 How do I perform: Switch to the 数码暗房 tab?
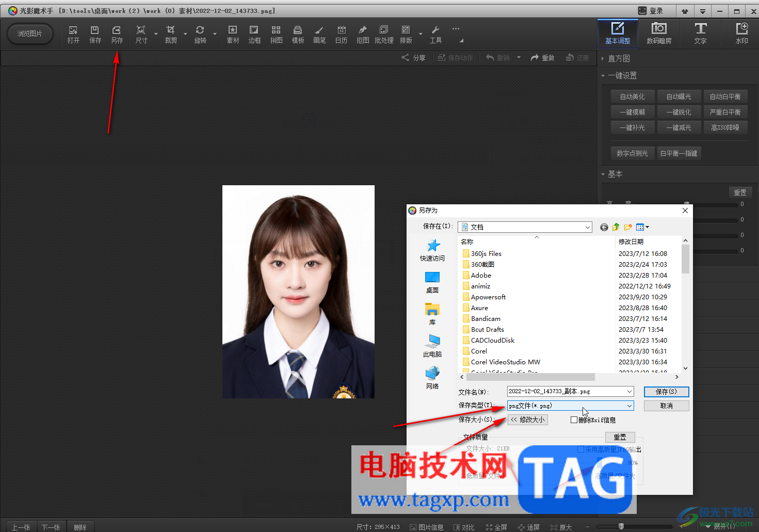(x=659, y=34)
